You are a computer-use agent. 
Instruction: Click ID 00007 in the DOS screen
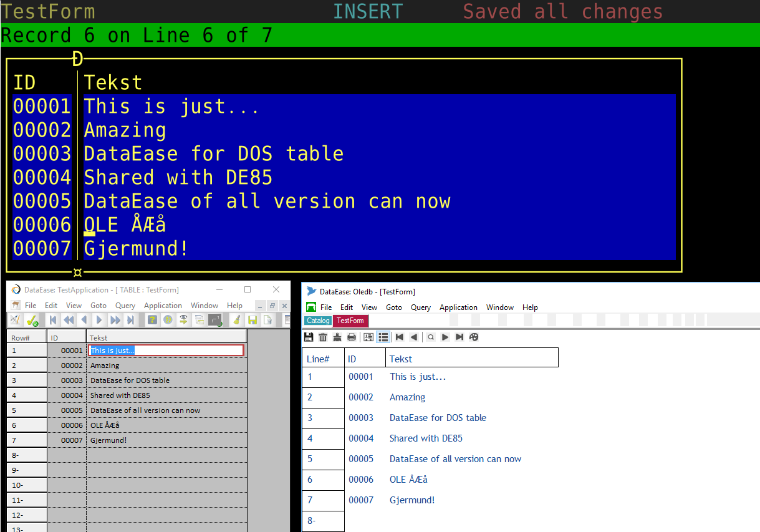[x=42, y=249]
